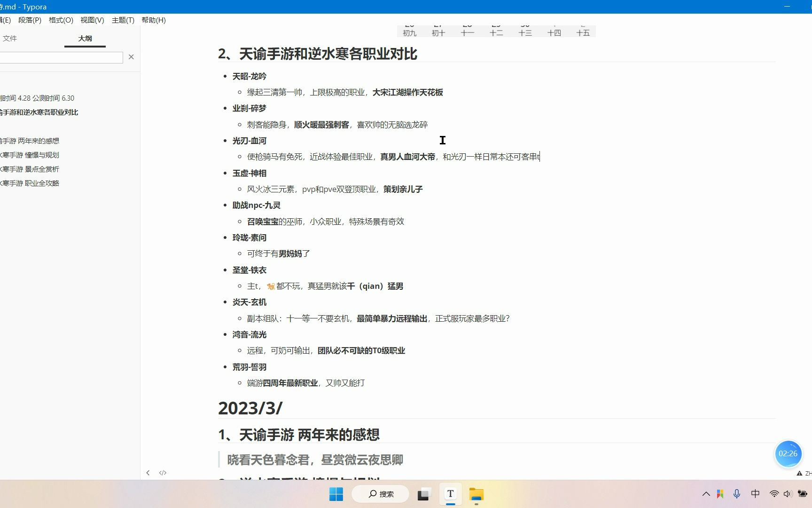Open the 帮助(H) menu
This screenshot has width=812, height=508.
[154, 20]
